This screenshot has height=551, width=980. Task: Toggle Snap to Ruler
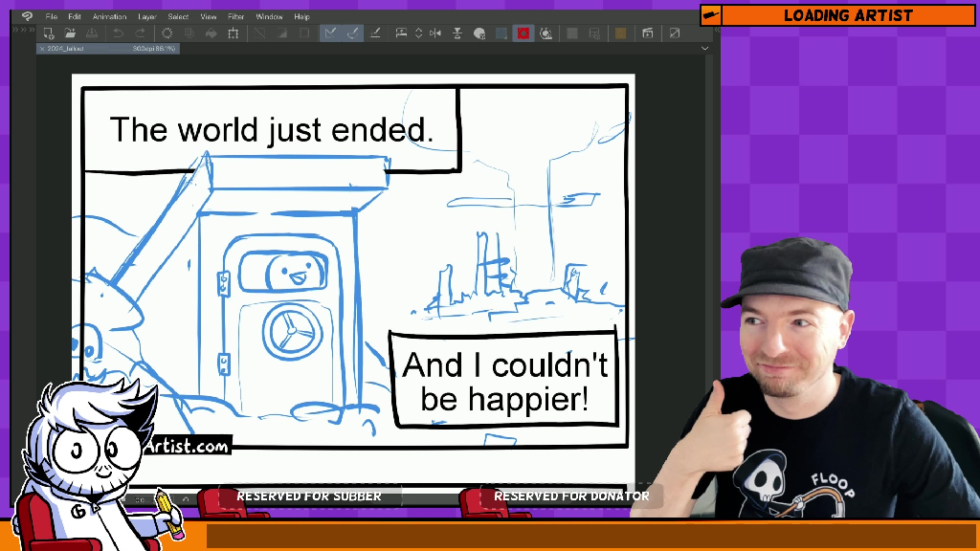click(x=330, y=33)
